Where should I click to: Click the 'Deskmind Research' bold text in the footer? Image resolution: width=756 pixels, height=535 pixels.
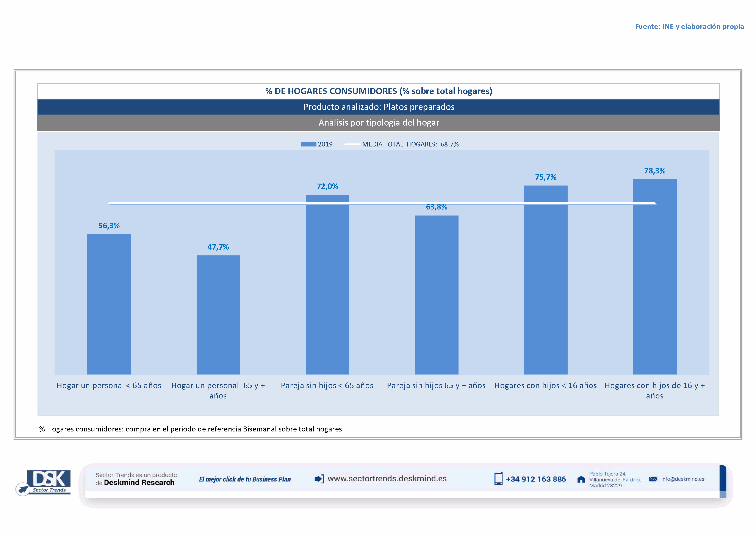(x=139, y=483)
